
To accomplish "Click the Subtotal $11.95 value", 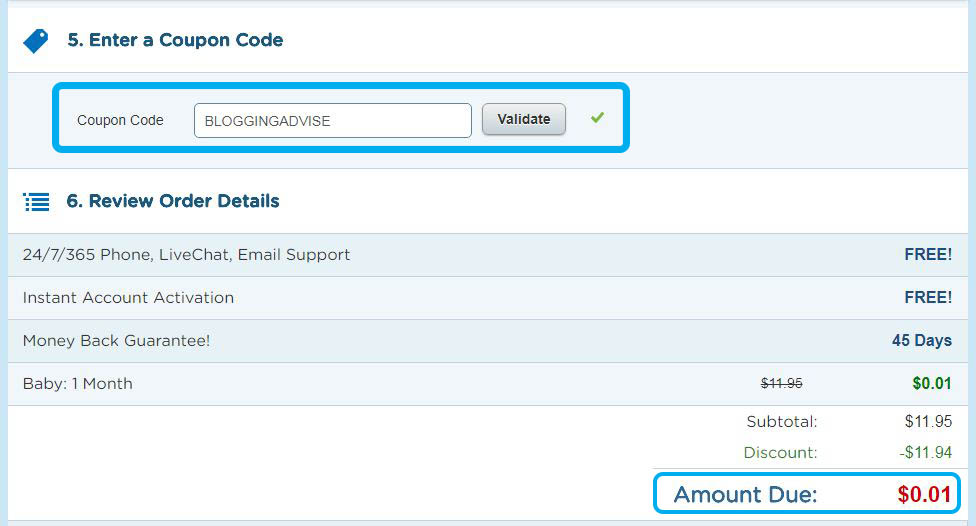I will [x=928, y=421].
